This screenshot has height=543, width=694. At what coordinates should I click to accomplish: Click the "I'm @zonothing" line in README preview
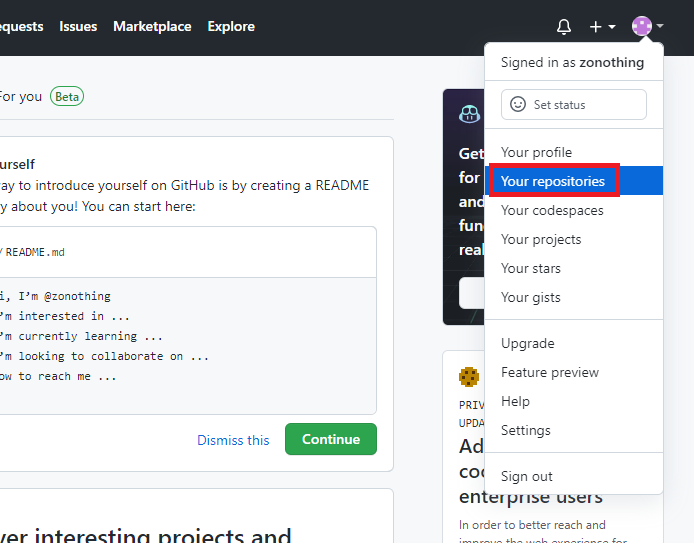click(x=55, y=296)
